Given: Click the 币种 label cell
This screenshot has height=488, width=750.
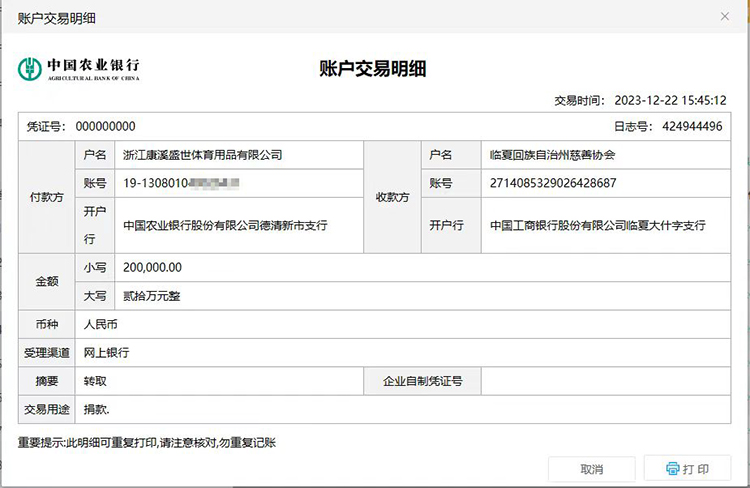Looking at the screenshot, I should tap(46, 324).
